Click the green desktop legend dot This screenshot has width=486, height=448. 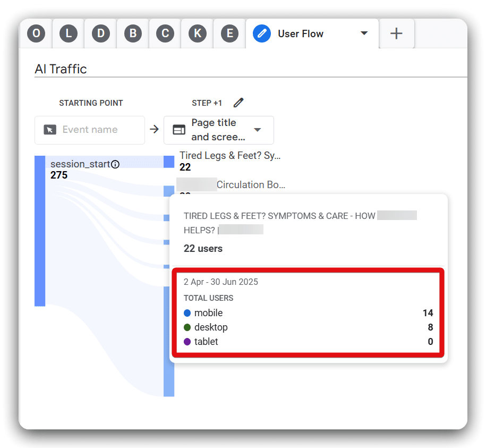[x=187, y=327]
